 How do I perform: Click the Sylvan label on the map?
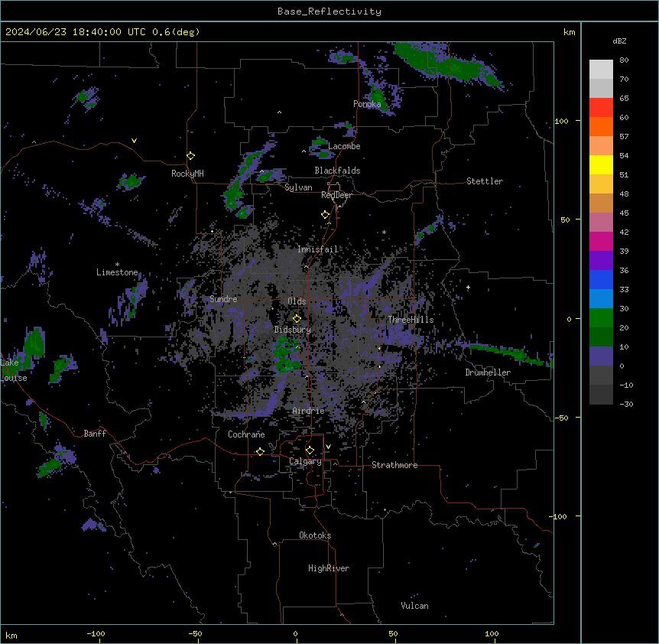click(x=298, y=187)
